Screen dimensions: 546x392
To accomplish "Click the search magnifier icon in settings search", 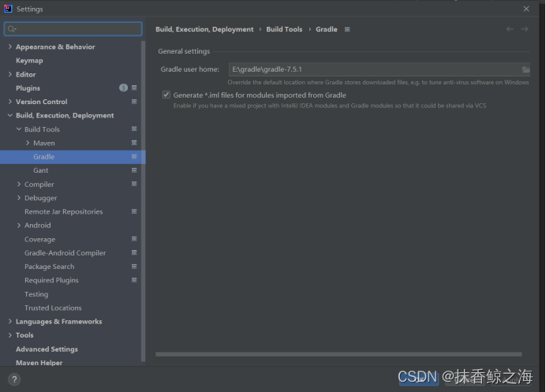I will 12,29.
